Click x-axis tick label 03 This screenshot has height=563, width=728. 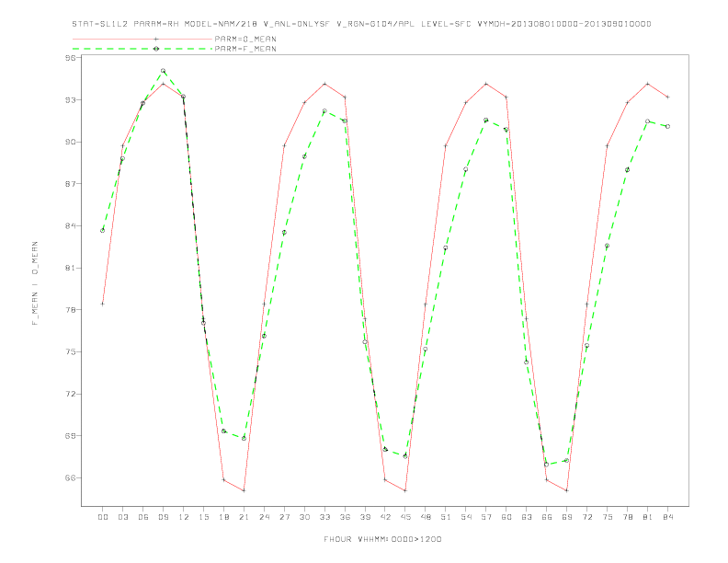click(x=123, y=517)
